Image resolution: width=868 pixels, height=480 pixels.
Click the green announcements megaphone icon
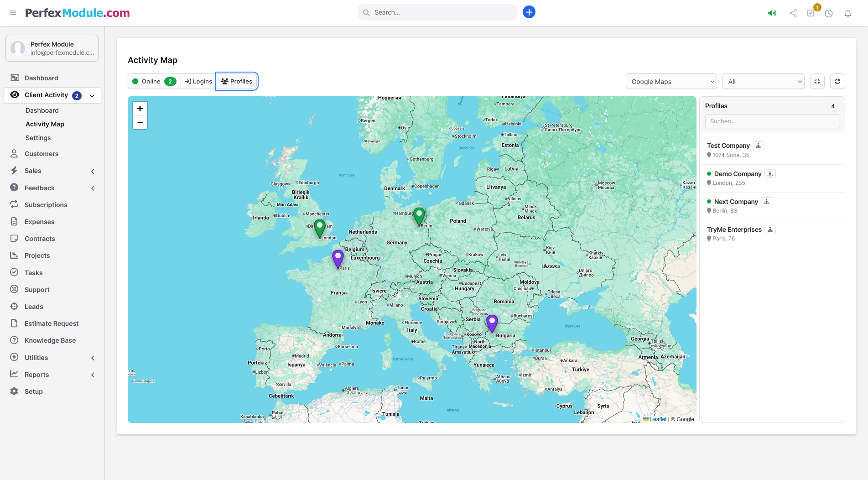772,13
